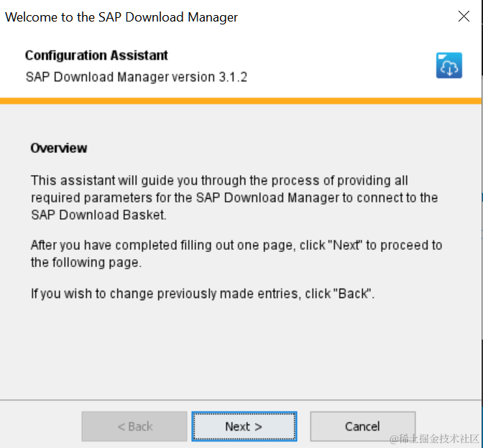Click the Cancel button

pyautogui.click(x=362, y=426)
